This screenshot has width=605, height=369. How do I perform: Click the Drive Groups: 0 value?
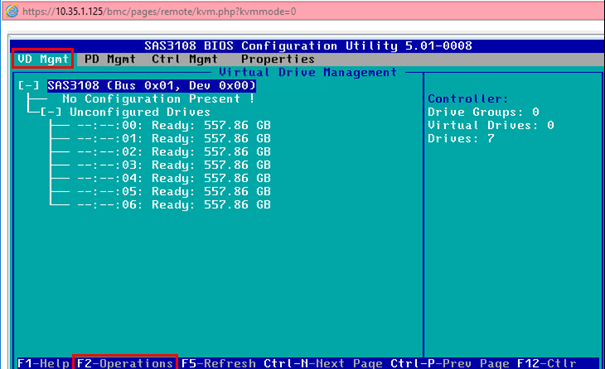pyautogui.click(x=483, y=112)
